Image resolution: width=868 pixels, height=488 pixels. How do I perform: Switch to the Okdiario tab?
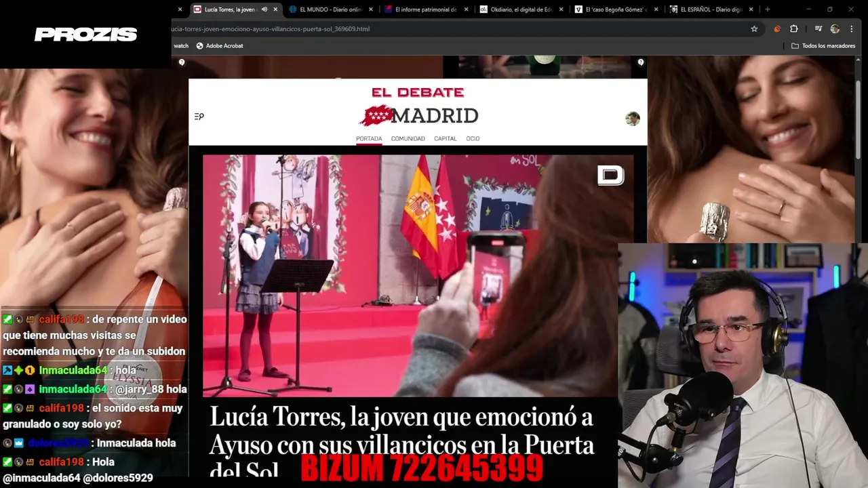coord(515,9)
